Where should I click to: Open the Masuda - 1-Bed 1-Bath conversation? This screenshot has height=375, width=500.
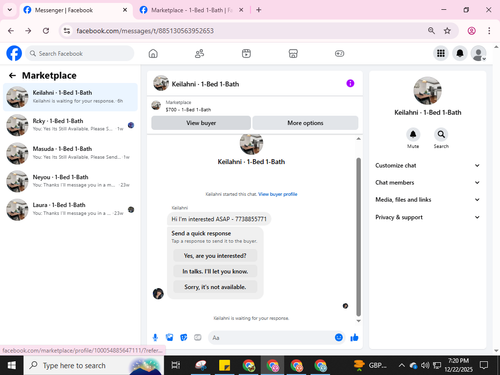pos(70,153)
